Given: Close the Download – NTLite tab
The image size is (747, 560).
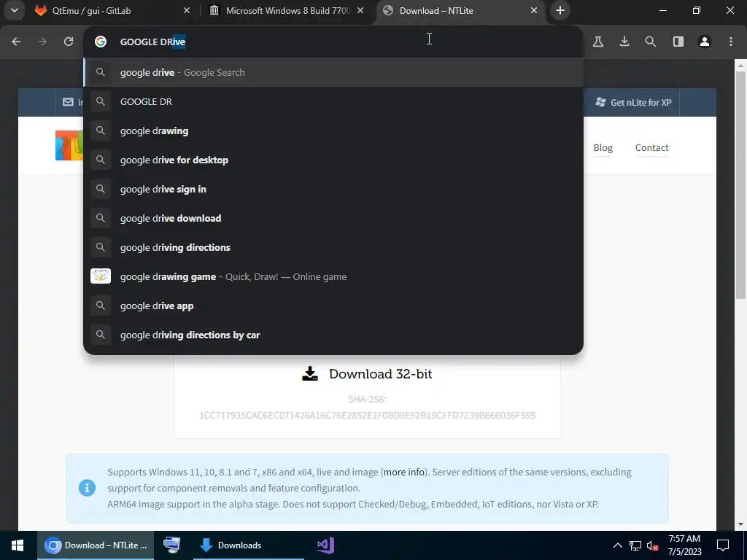Looking at the screenshot, I should click(x=534, y=10).
